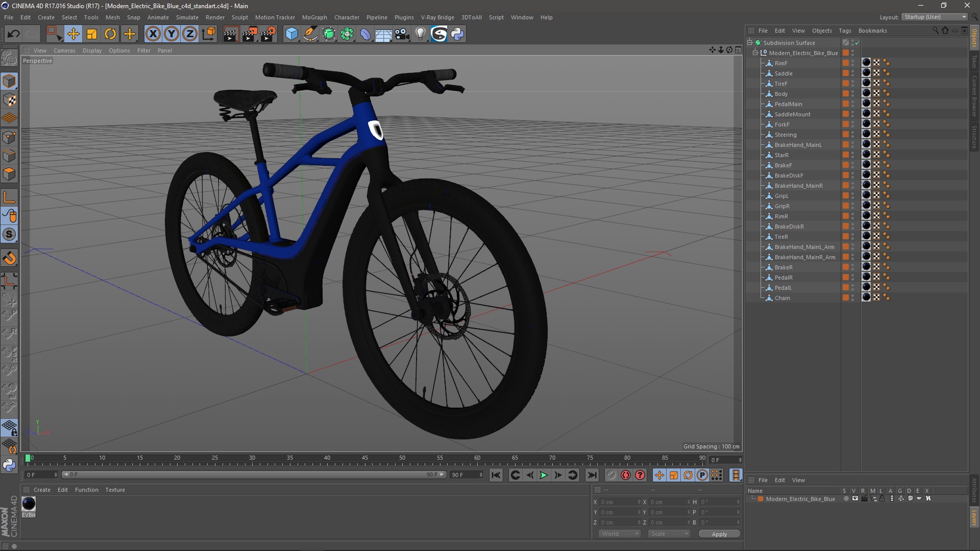Select Model mode cube in left sidebar

[x=9, y=81]
